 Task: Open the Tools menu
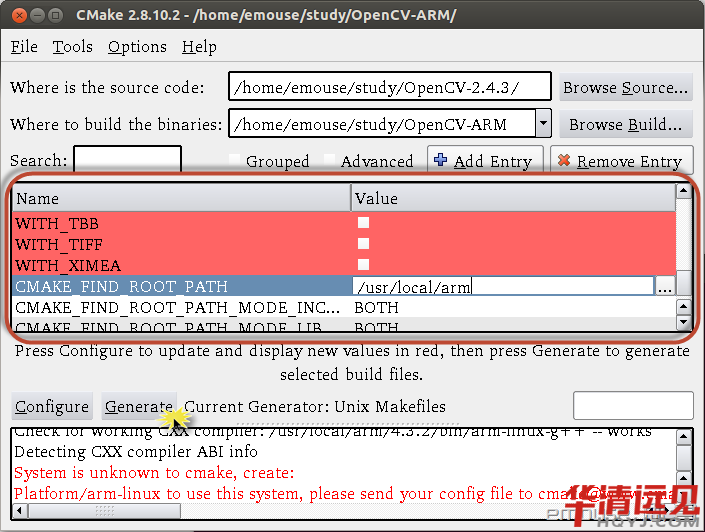point(73,47)
